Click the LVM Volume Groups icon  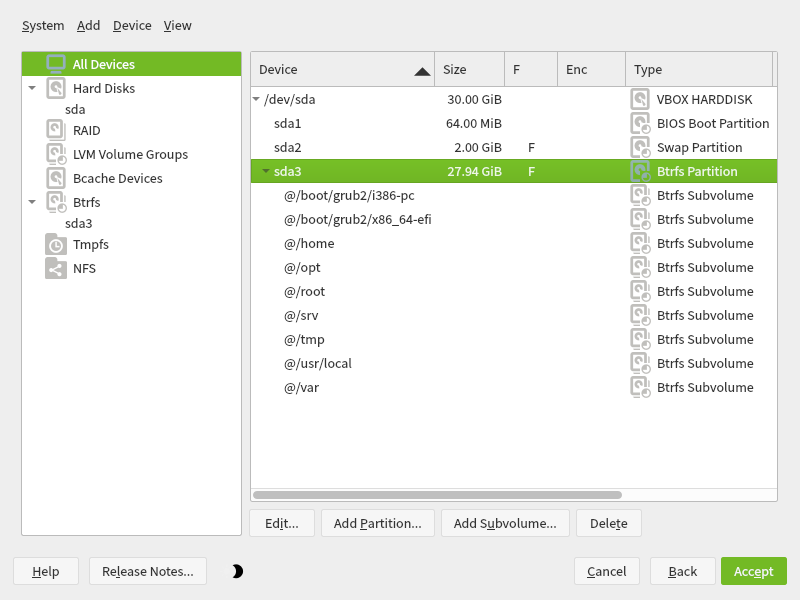point(56,154)
